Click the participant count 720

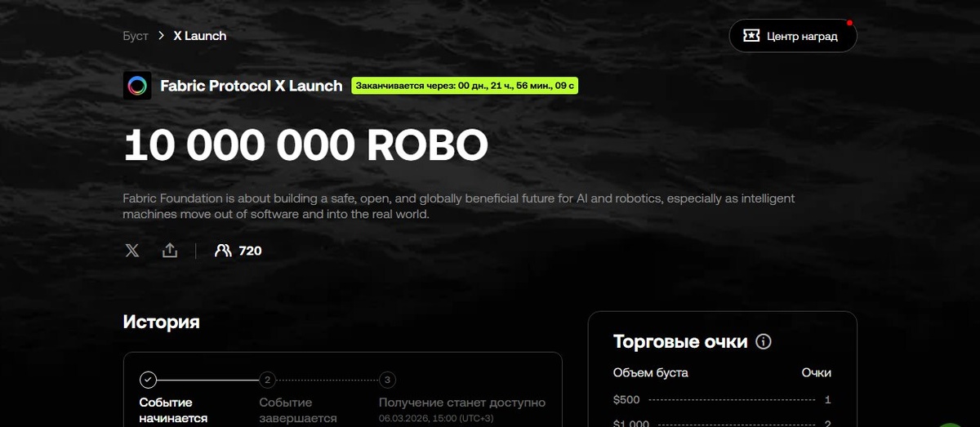250,251
